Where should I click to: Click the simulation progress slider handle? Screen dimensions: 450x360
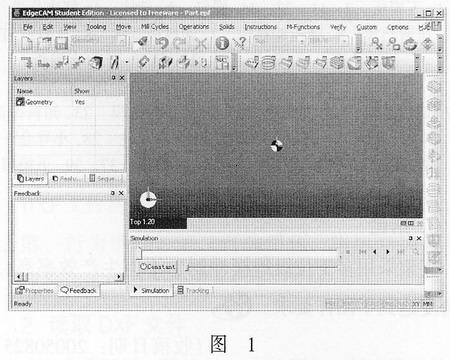(140, 254)
